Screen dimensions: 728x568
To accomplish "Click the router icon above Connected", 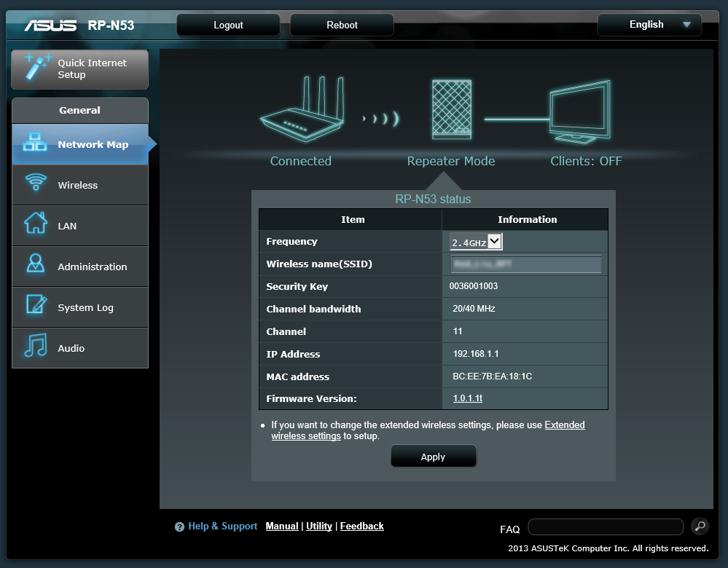I will [x=302, y=109].
